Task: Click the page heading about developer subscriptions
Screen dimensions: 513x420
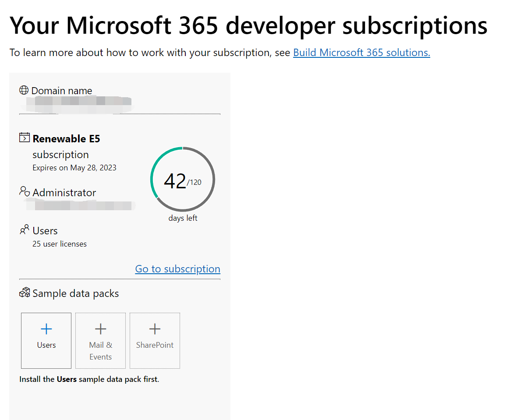Action: (x=248, y=25)
